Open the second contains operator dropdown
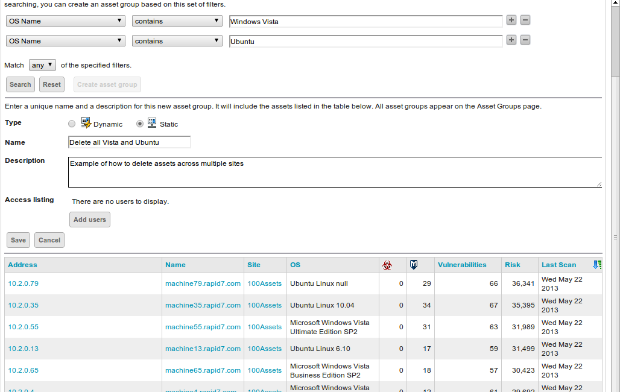The height and width of the screenshot is (392, 620). (x=177, y=41)
